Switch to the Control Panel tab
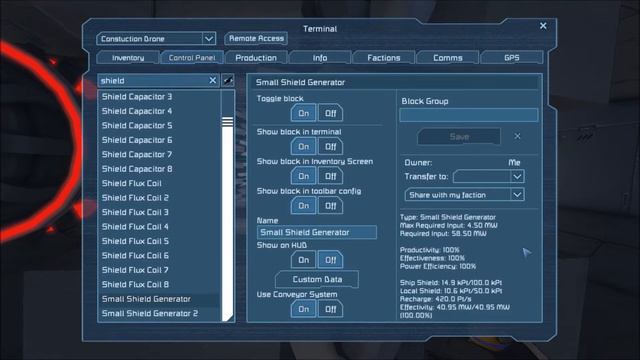This screenshot has height=360, width=640. (x=192, y=58)
